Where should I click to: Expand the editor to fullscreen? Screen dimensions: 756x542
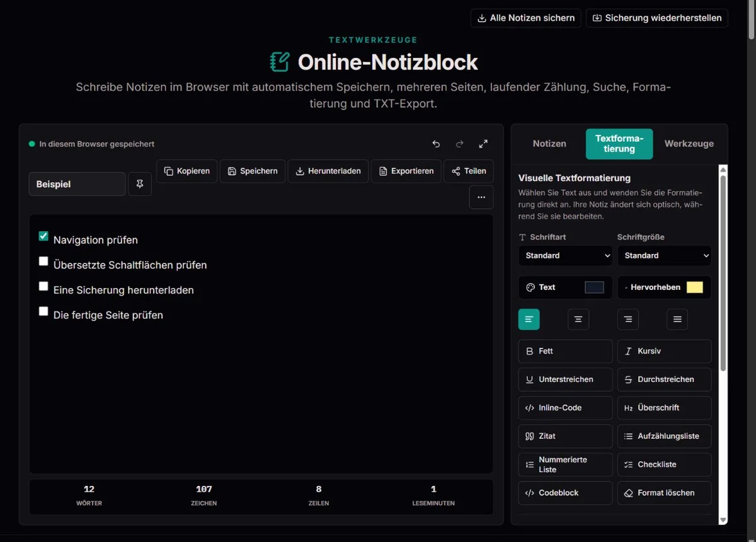[483, 144]
